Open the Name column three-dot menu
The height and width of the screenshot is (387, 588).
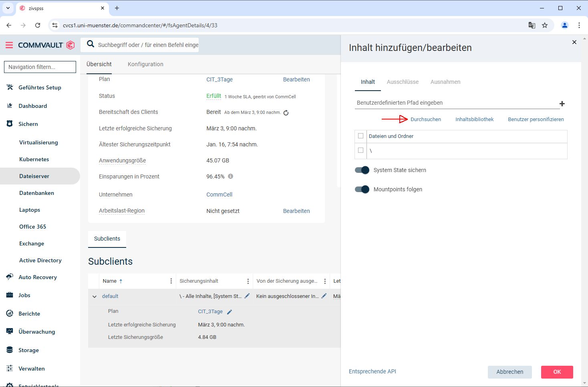[171, 281]
